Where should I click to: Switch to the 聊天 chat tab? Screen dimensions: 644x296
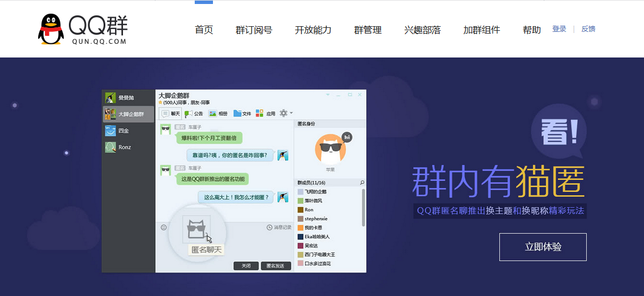coord(170,114)
